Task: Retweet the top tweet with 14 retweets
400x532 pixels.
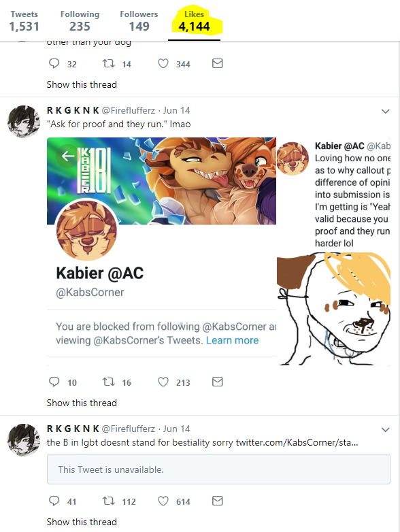Action: coord(109,63)
